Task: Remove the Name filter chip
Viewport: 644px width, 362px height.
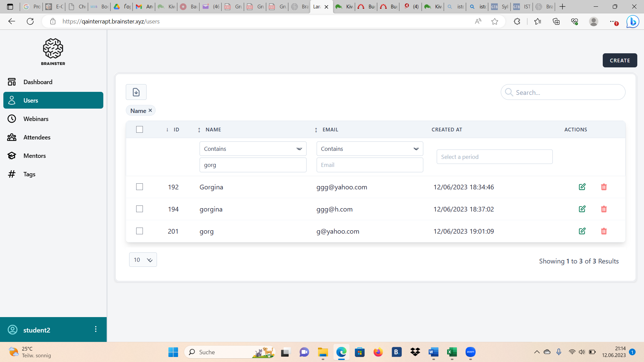Action: [x=150, y=110]
